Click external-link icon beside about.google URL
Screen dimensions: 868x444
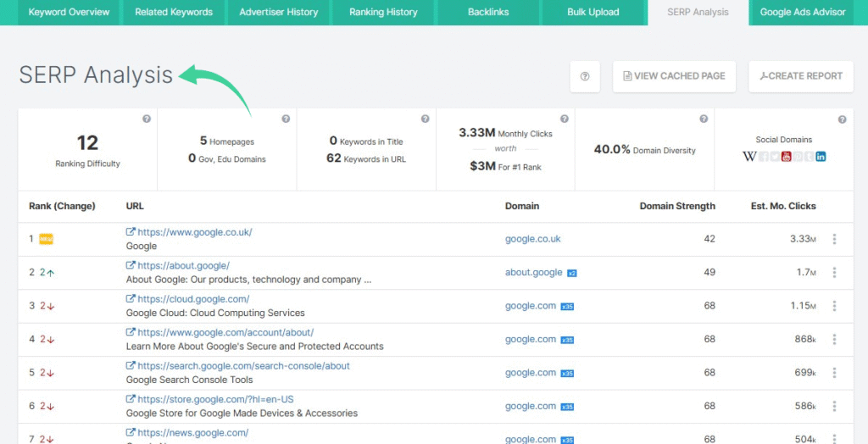tap(131, 266)
